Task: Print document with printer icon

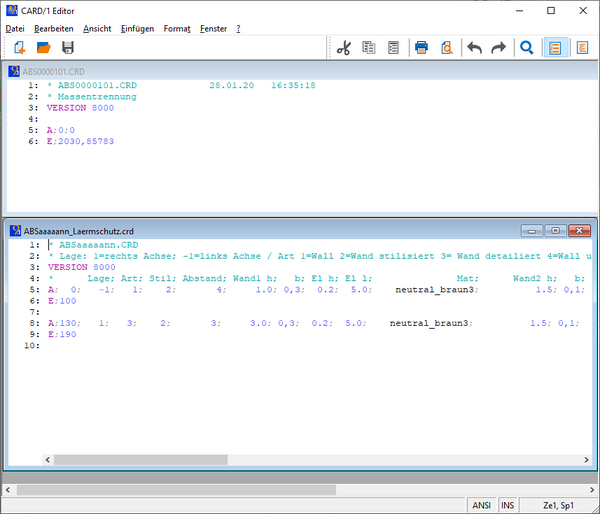Action: click(421, 48)
